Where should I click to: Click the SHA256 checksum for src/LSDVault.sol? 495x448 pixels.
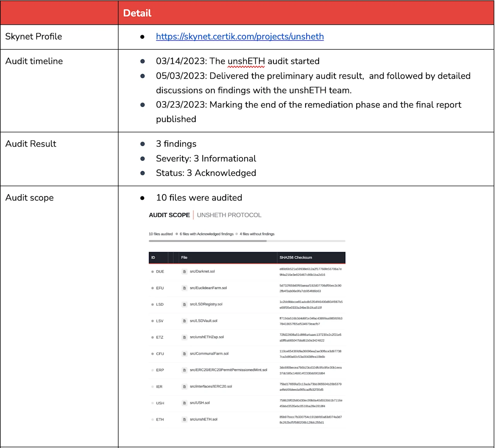(x=311, y=321)
